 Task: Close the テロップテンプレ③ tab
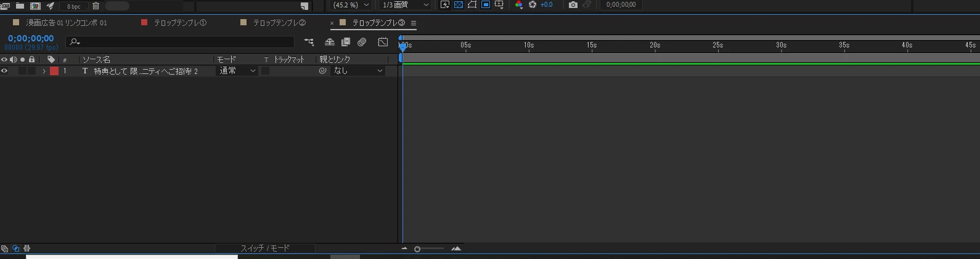[x=332, y=23]
